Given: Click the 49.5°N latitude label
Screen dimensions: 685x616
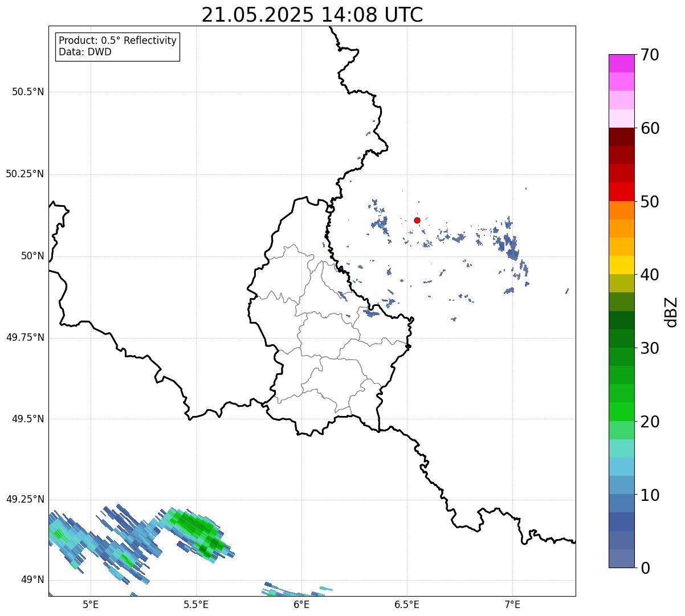Looking at the screenshot, I should coord(28,419).
